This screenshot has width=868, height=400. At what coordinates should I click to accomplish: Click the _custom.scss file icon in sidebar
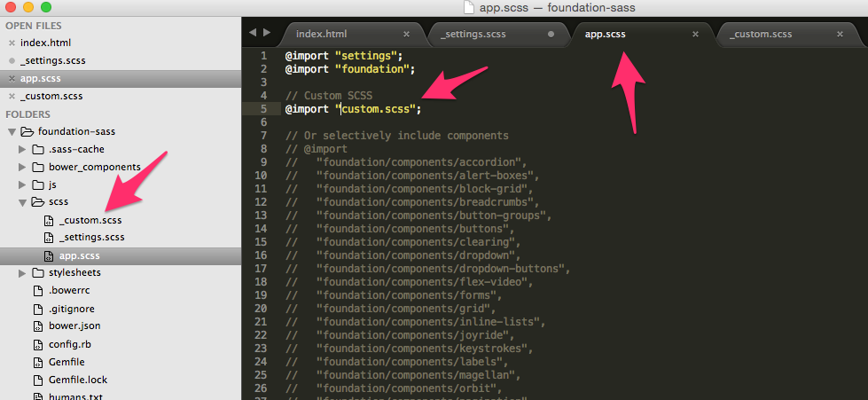49,221
